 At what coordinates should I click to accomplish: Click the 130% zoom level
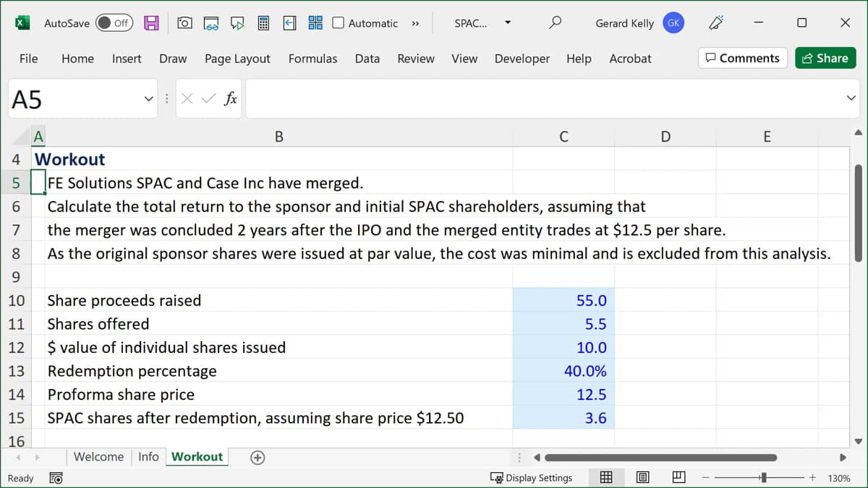coord(839,478)
